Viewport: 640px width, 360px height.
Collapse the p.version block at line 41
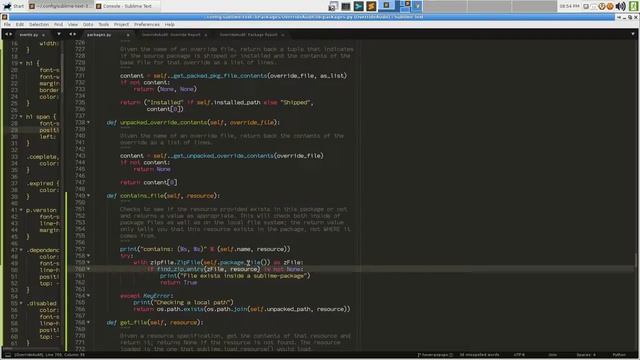pos(21,210)
